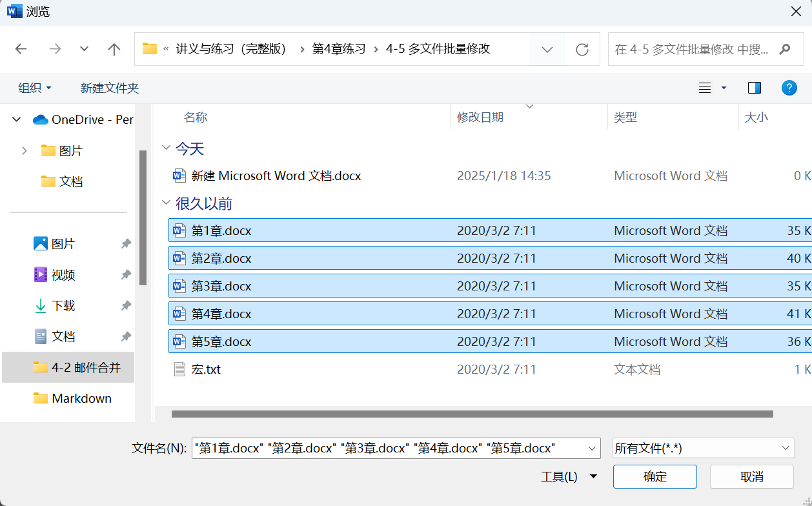Open the 工具(L) dropdown
This screenshot has width=812, height=506.
(x=569, y=477)
